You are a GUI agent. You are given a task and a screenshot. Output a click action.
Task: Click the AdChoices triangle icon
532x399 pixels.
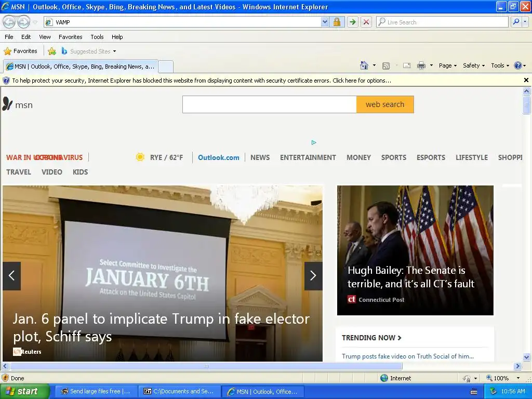pyautogui.click(x=314, y=142)
